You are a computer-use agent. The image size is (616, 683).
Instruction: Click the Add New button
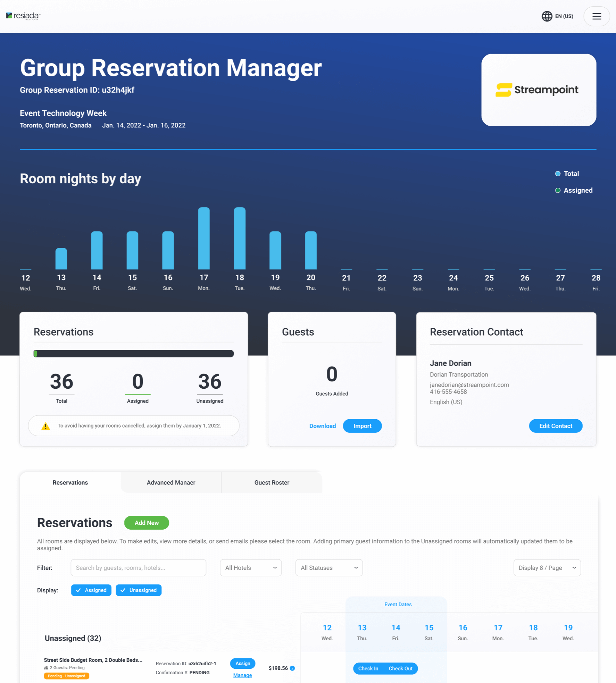[147, 523]
